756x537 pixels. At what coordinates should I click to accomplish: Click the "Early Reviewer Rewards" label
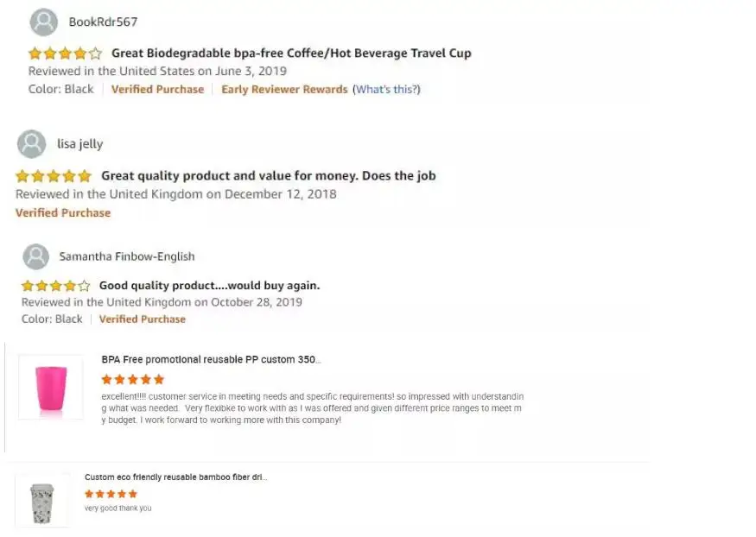[284, 90]
